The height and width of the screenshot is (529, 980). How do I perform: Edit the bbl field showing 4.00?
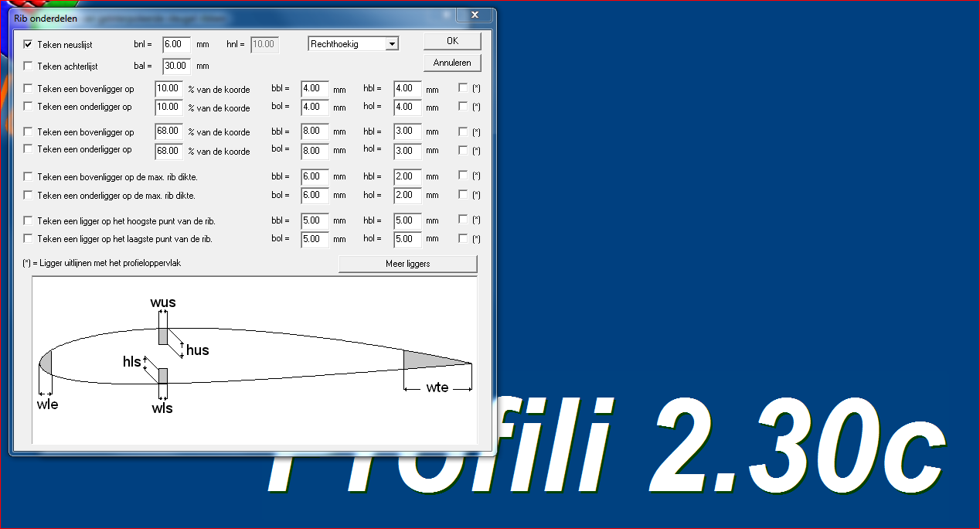[315, 89]
